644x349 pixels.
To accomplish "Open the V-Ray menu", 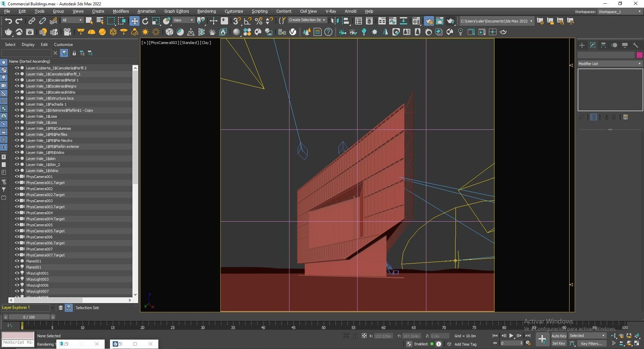I will click(x=331, y=11).
